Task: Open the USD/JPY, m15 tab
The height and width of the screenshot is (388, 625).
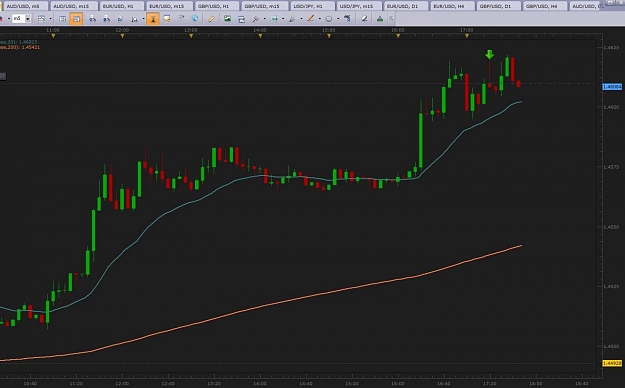Action: click(x=359, y=6)
